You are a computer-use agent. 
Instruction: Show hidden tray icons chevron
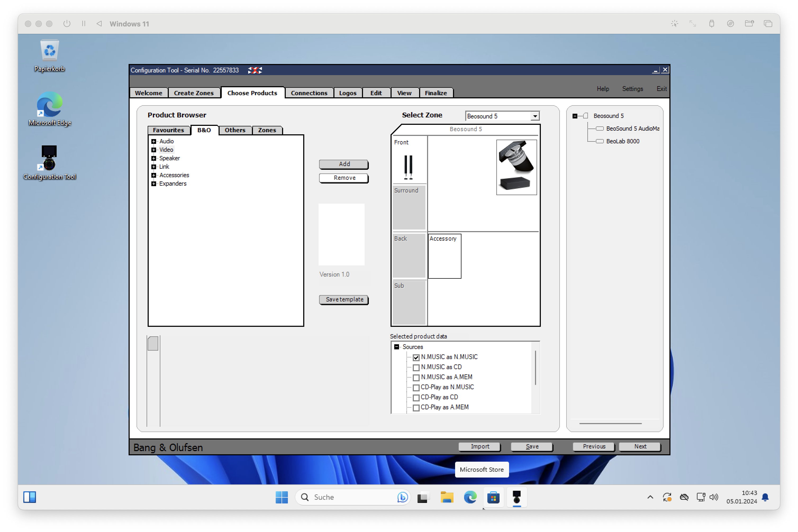[650, 497]
